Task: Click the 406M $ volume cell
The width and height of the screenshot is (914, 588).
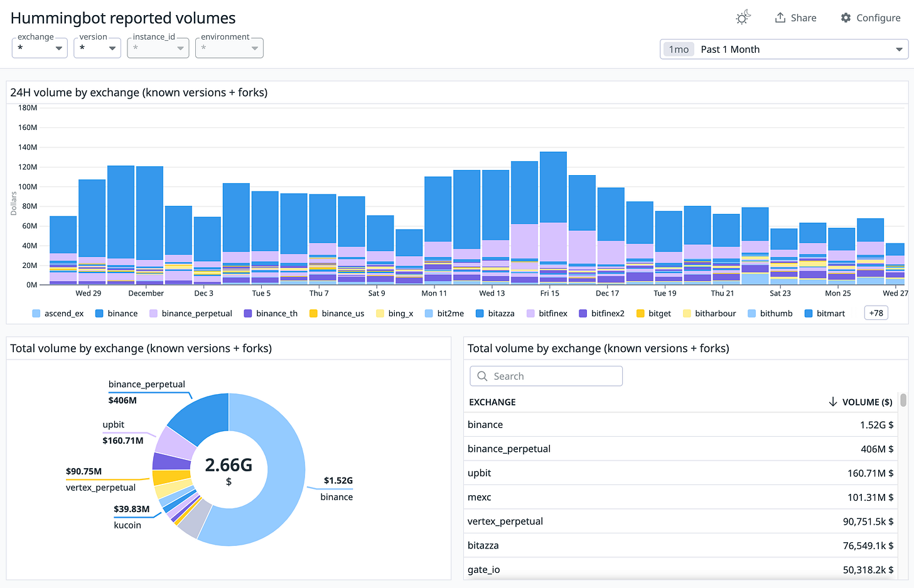Action: [x=877, y=449]
